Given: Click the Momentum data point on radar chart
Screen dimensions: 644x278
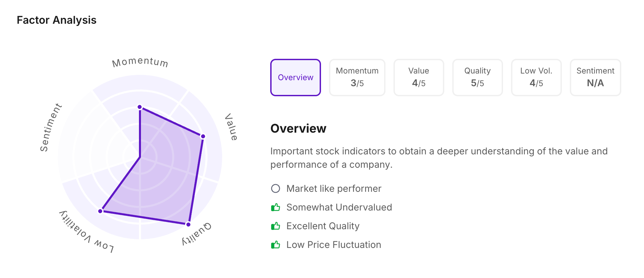Looking at the screenshot, I should 140,107.
